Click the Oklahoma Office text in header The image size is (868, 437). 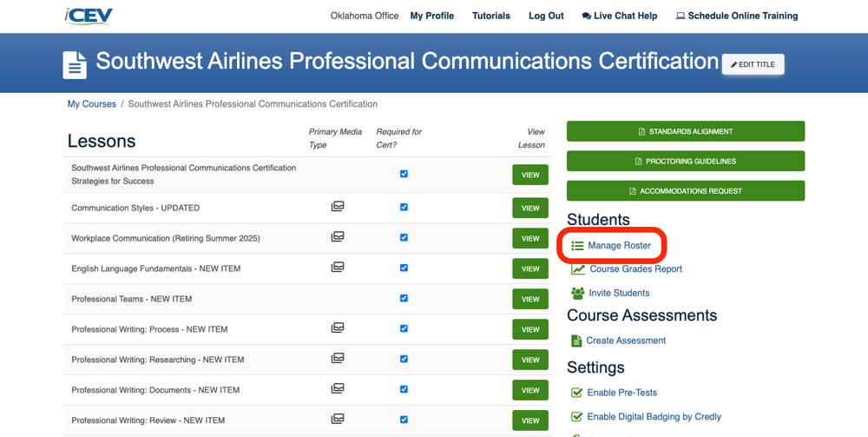[365, 16]
